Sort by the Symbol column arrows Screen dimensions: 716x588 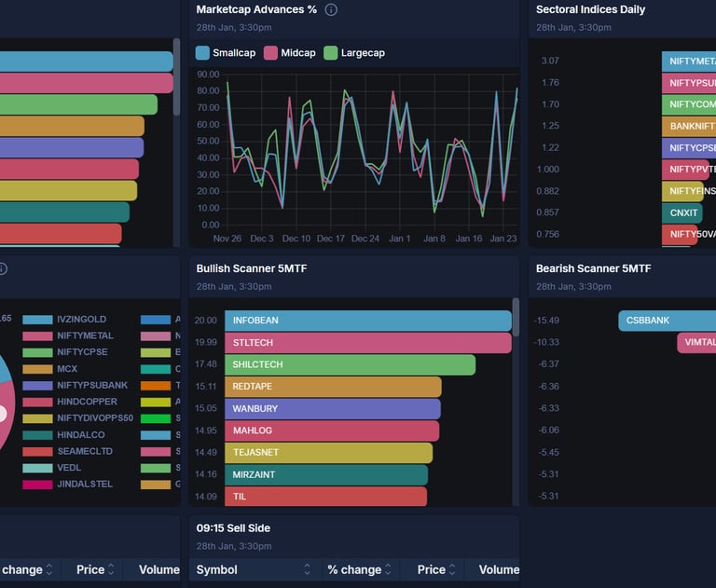[308, 569]
